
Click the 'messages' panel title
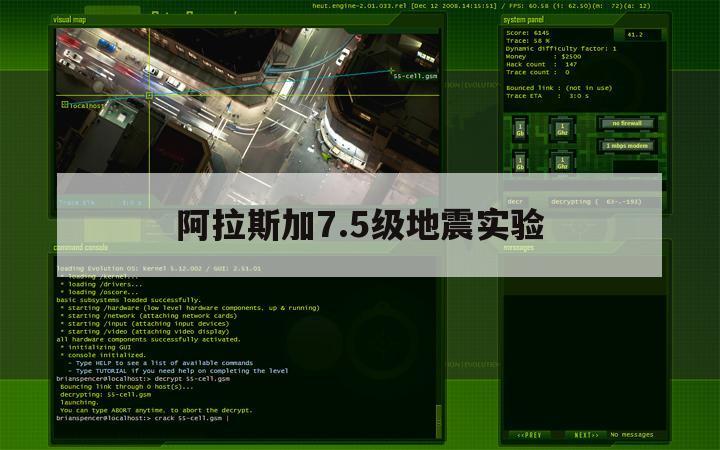coord(519,248)
